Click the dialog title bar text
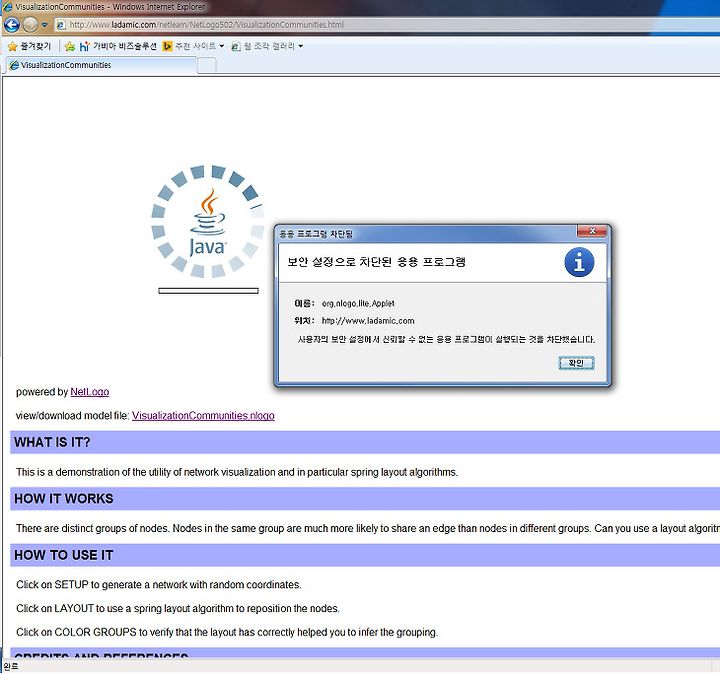This screenshot has width=720, height=673. (316, 234)
